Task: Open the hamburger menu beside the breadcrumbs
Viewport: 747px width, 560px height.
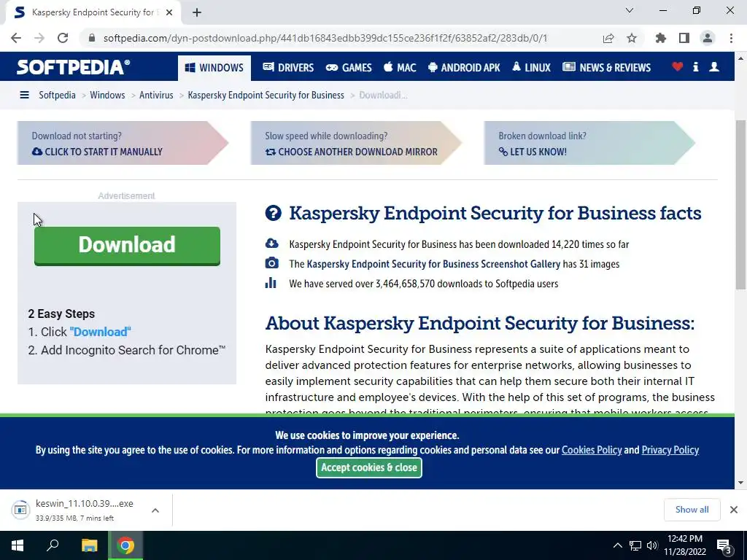Action: 24,95
